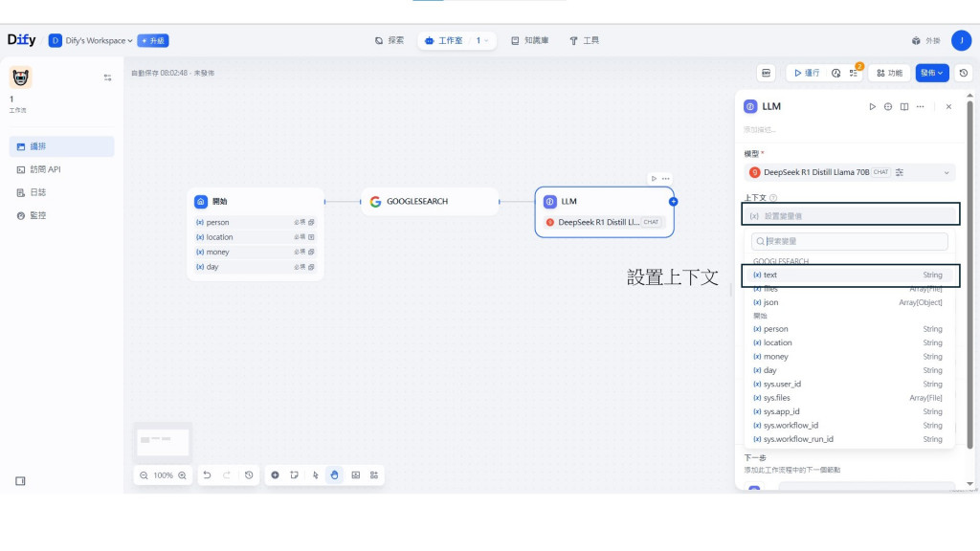The width and height of the screenshot is (980, 551).
Task: Click the app robot icon in sidebar
Action: coord(21,77)
